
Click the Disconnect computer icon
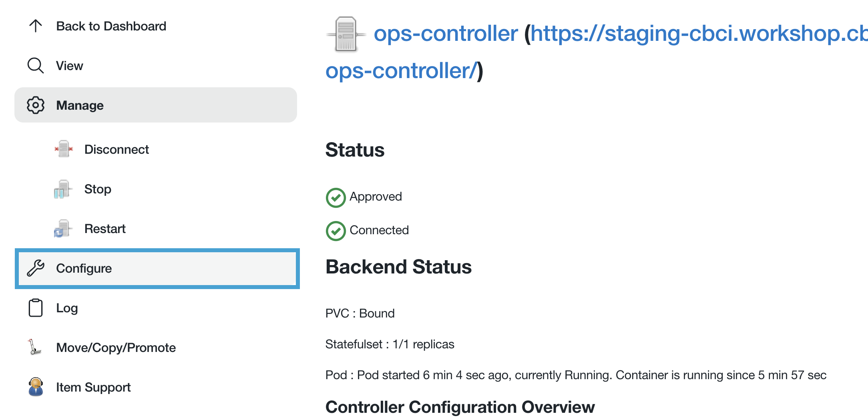point(63,149)
